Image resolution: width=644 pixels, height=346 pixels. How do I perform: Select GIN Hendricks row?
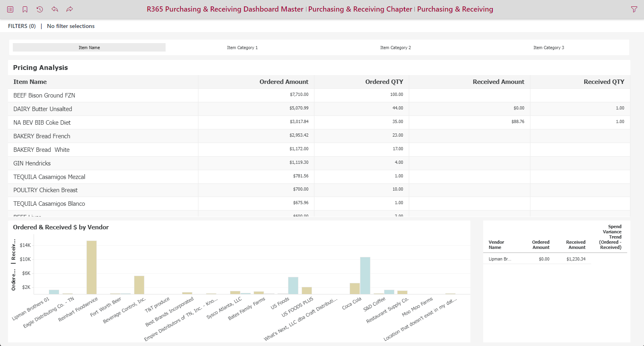319,163
